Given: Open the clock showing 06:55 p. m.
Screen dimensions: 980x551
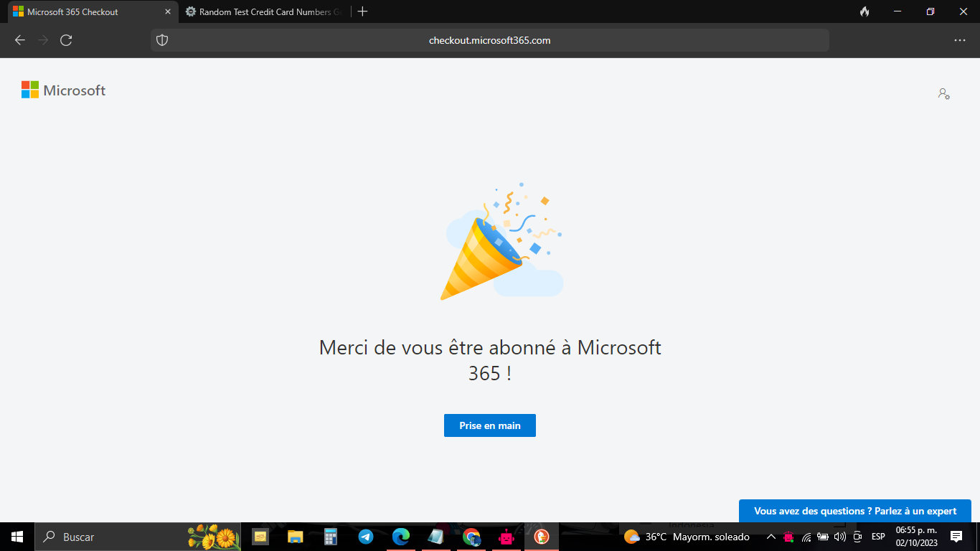Looking at the screenshot, I should click(x=916, y=537).
